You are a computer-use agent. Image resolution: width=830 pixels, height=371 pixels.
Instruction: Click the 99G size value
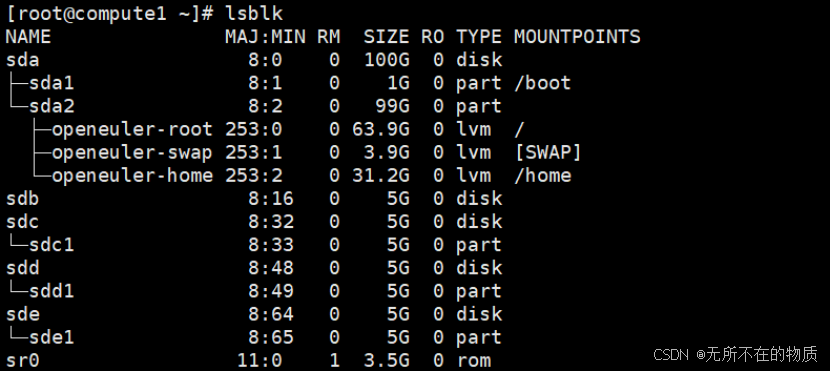click(x=392, y=106)
